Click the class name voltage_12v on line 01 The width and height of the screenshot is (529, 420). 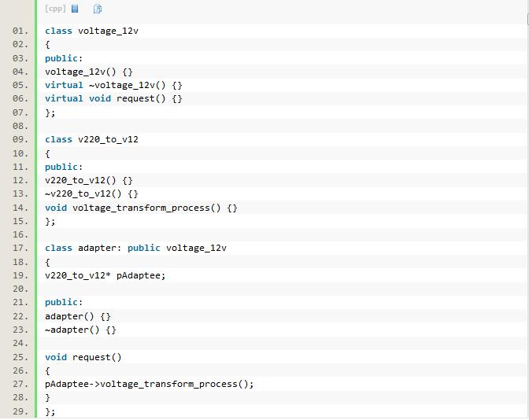click(x=108, y=31)
